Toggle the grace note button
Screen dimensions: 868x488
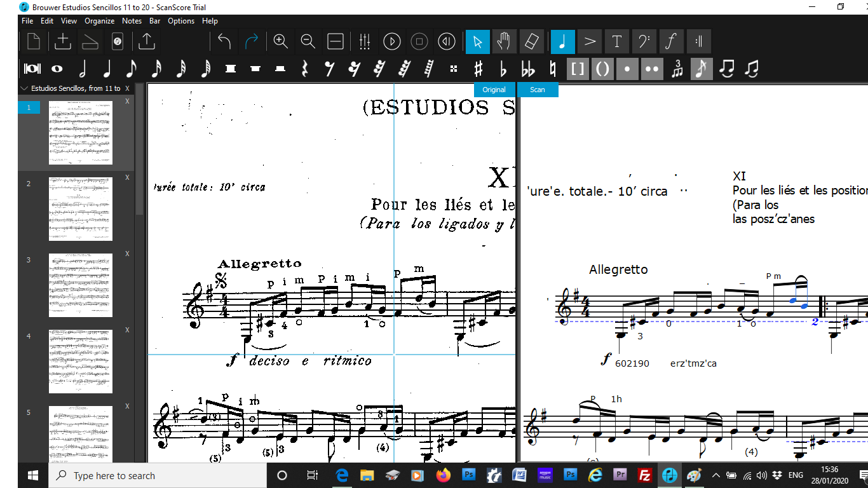[x=702, y=69]
